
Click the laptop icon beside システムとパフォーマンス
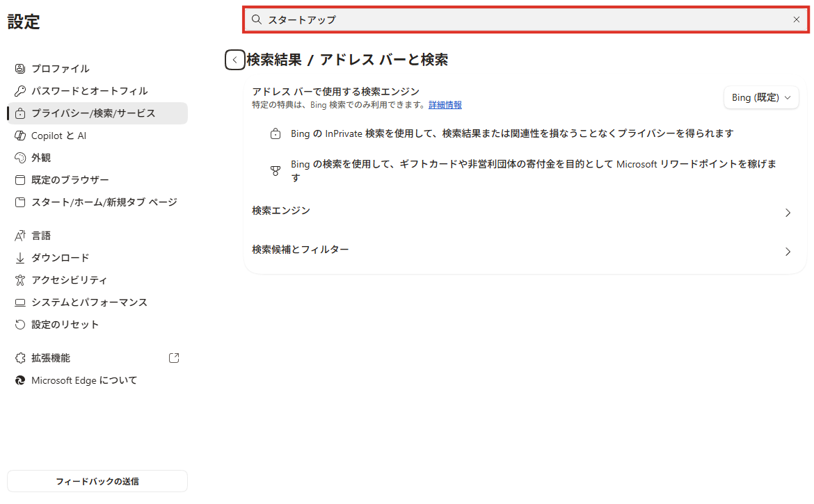(19, 302)
